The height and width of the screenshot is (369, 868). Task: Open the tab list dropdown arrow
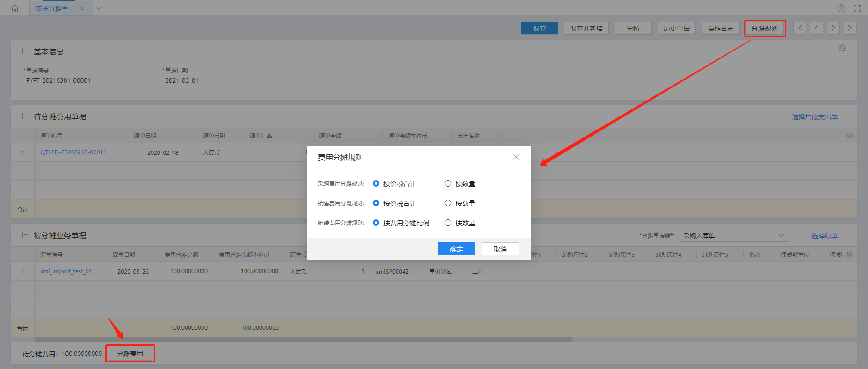pos(98,8)
